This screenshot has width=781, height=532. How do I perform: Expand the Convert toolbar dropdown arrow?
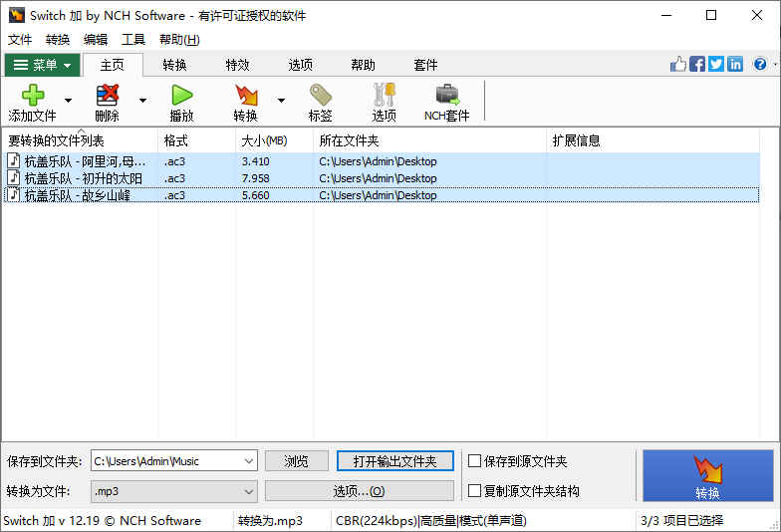click(281, 101)
